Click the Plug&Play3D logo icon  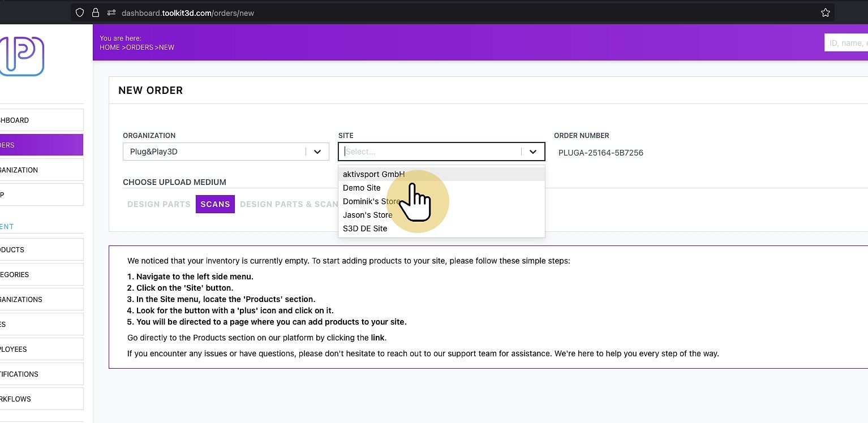click(22, 56)
